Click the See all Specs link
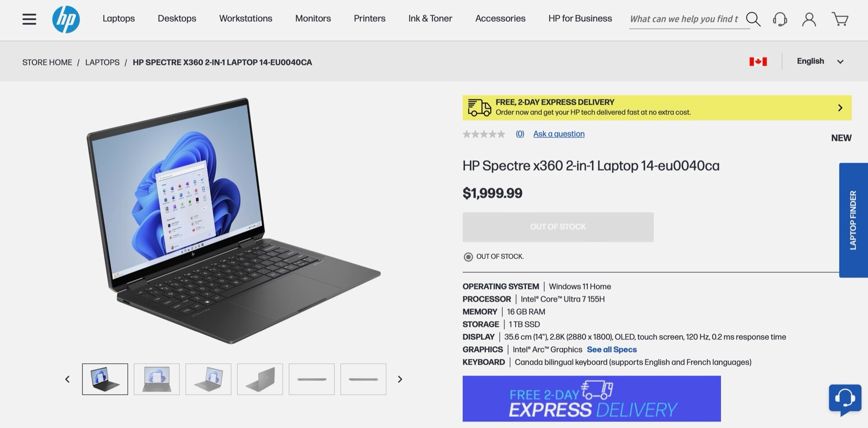 [612, 349]
